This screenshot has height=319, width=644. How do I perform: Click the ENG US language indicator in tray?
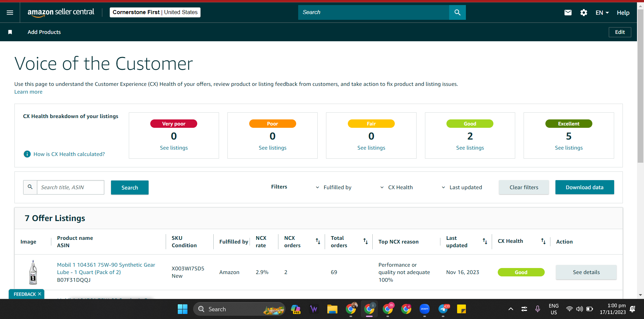[554, 309]
